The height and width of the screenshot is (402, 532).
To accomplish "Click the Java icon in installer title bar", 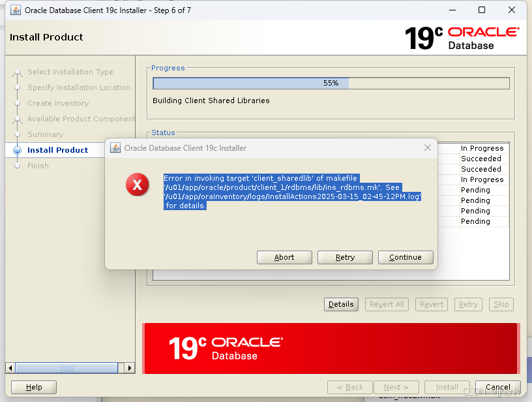I will pos(15,10).
